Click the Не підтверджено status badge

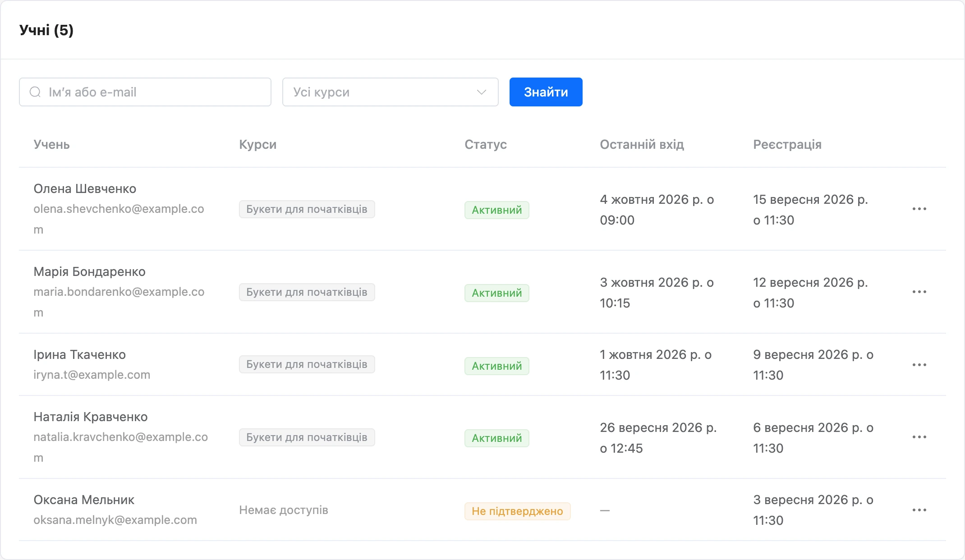coord(517,511)
